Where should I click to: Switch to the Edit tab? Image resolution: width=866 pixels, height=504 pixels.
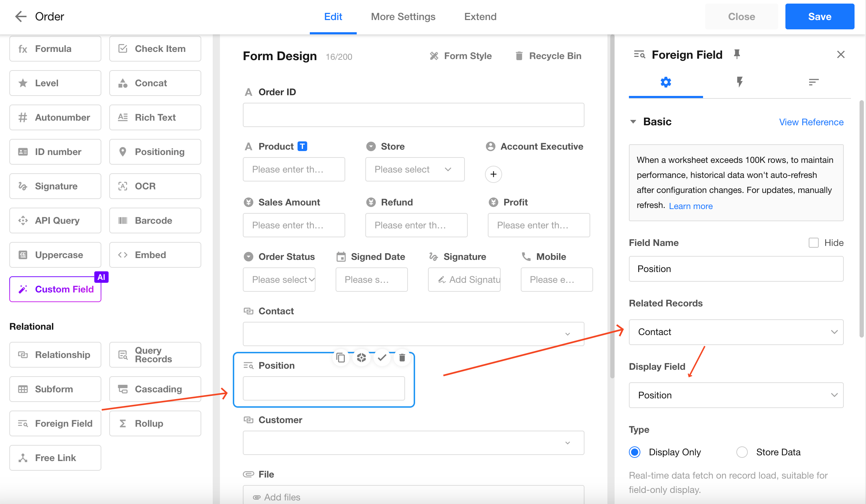(333, 17)
